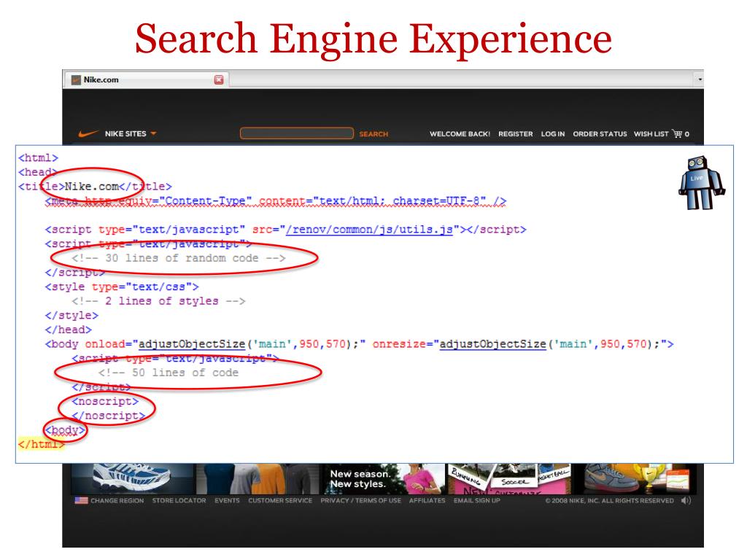Open the LOG IN link
The image size is (747, 560).
click(553, 134)
